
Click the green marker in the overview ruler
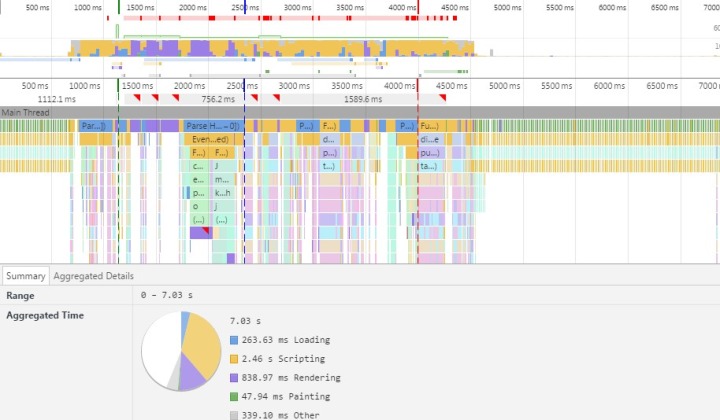120,6
